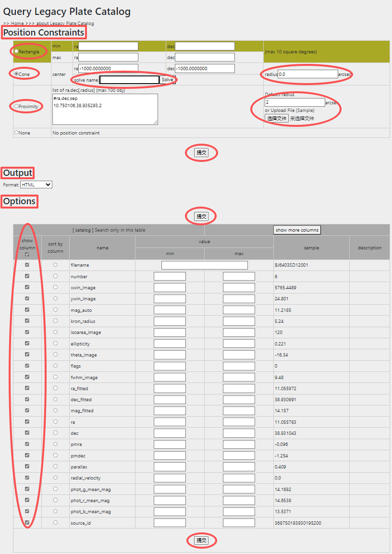Focus the solve name text field

tap(129, 80)
